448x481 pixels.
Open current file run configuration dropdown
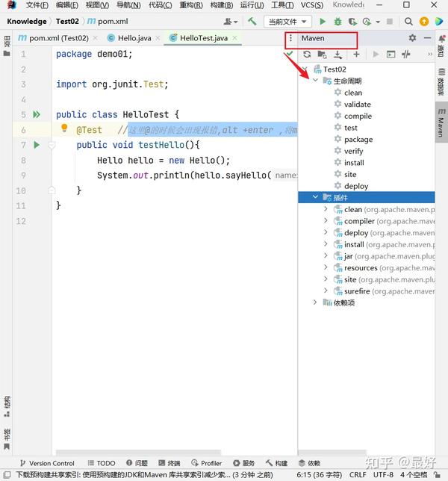point(287,22)
